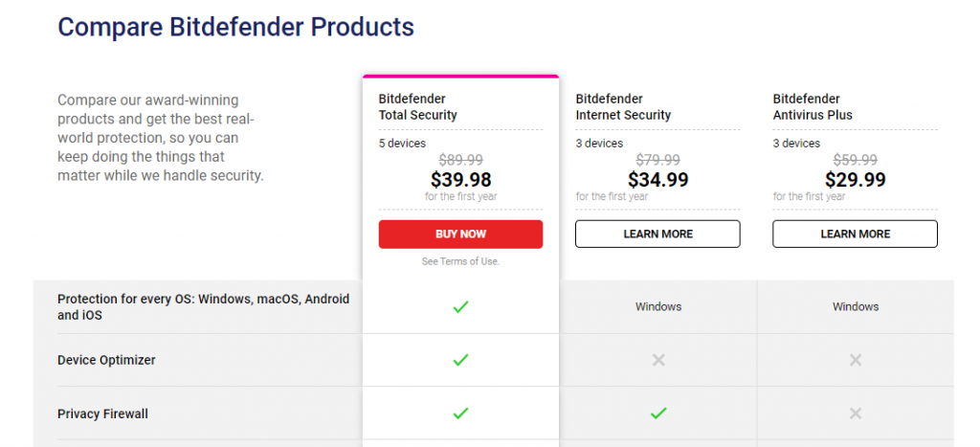
Task: Open the See Terms of Use link
Action: (460, 261)
